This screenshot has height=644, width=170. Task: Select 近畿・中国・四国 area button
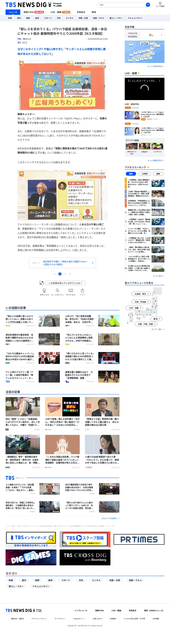point(146,324)
